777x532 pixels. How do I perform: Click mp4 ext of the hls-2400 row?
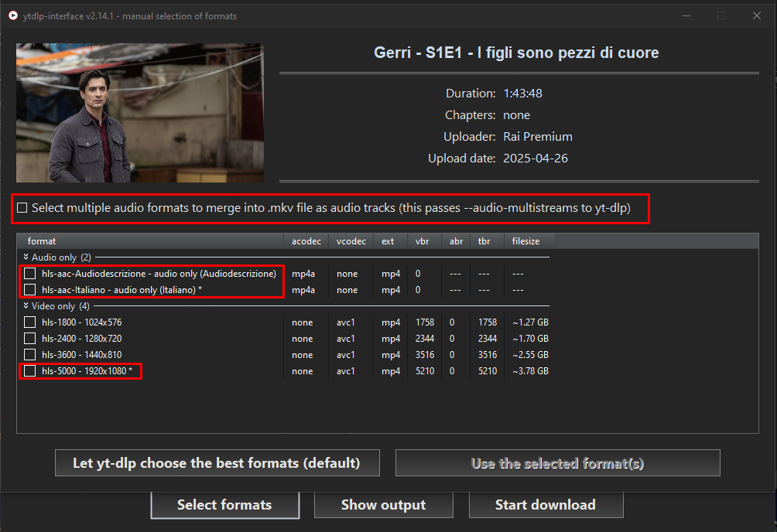click(391, 339)
